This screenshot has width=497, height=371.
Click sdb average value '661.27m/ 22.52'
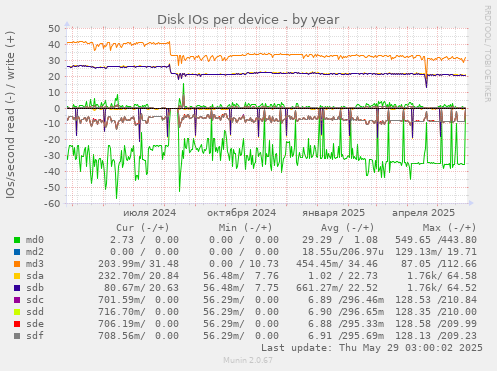pyautogui.click(x=337, y=288)
